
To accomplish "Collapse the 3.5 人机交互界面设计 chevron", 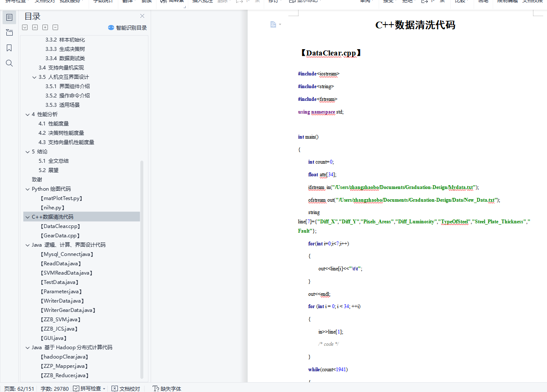I will pyautogui.click(x=34, y=77).
